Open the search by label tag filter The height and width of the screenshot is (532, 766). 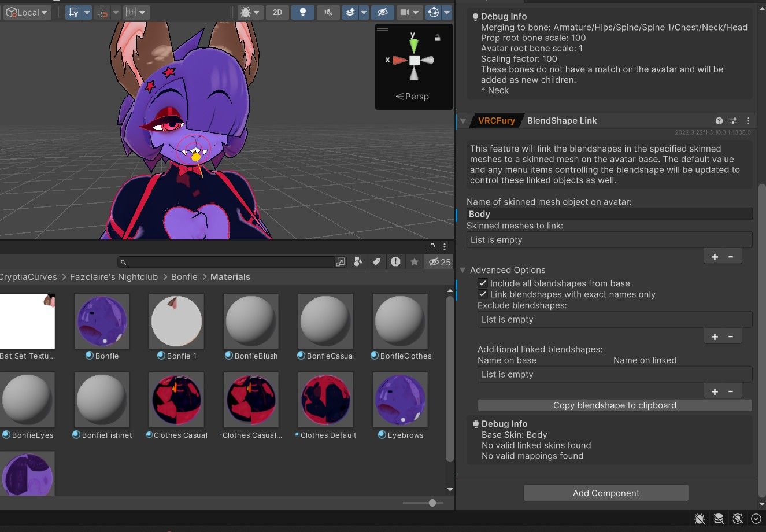(376, 262)
